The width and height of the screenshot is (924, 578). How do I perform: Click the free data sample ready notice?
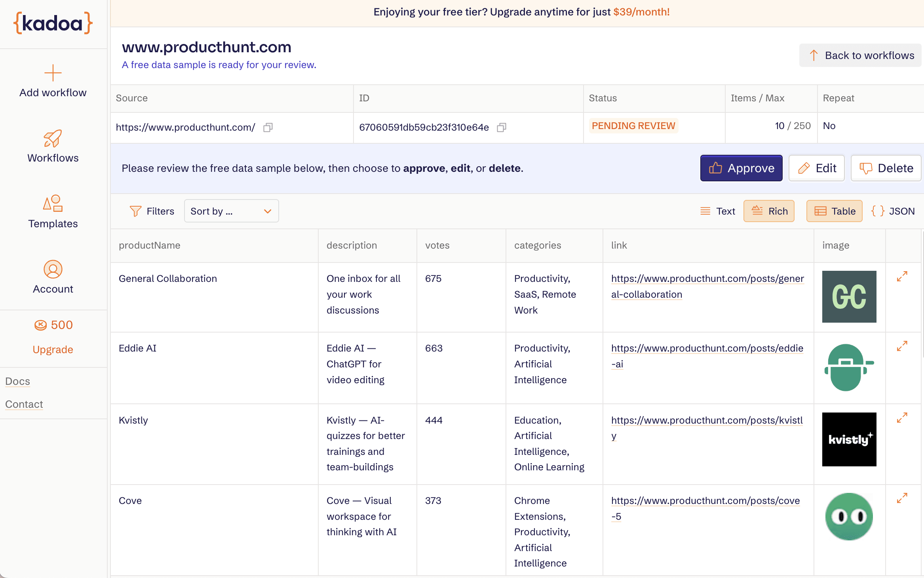(x=219, y=65)
